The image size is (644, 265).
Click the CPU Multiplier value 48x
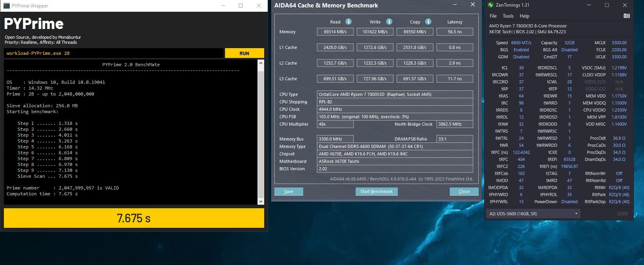point(335,124)
